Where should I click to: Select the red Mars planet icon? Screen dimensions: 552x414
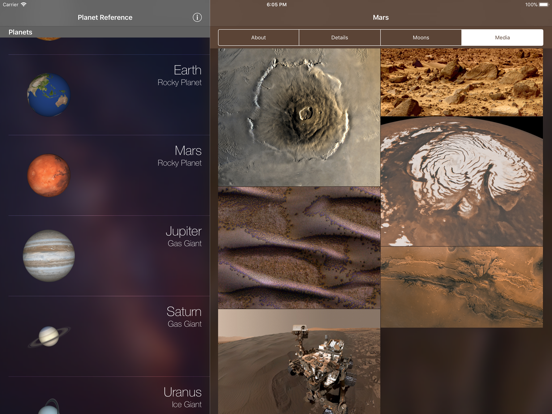(x=49, y=175)
